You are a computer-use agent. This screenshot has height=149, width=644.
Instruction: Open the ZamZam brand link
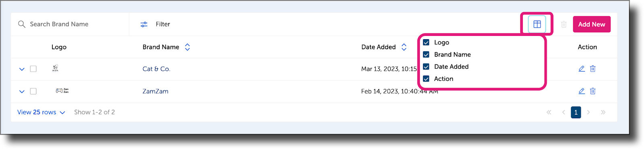coord(155,91)
